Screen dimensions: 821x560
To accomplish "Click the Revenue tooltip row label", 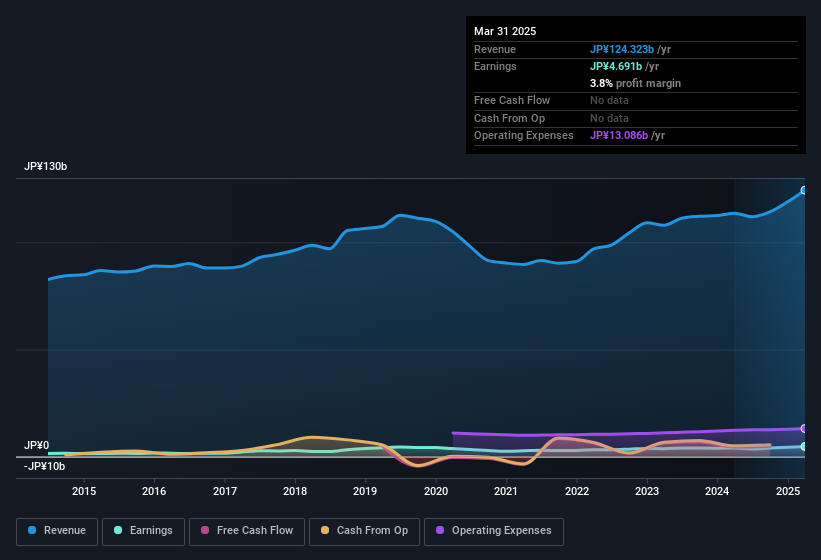I will 495,49.
